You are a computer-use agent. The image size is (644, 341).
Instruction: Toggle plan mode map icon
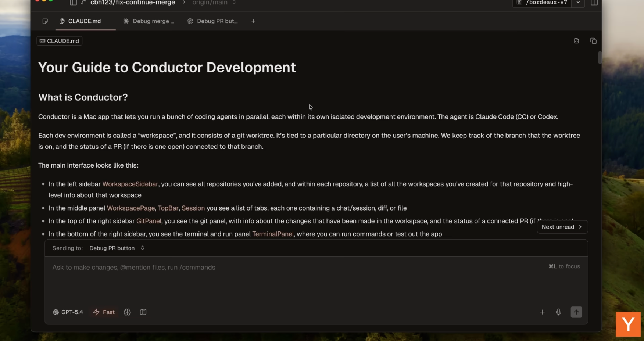(x=143, y=312)
